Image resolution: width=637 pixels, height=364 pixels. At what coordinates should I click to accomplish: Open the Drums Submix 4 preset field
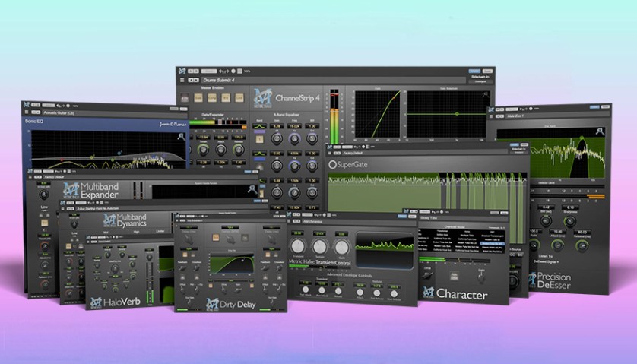coord(333,80)
